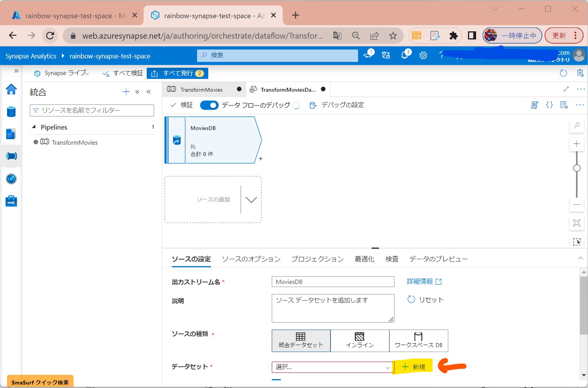The height and width of the screenshot is (388, 588).
Task: Click the resource name filter field
Action: tap(92, 110)
